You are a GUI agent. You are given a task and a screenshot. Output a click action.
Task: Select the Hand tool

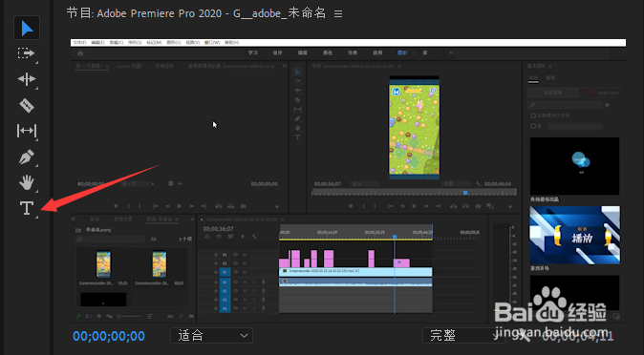(27, 182)
